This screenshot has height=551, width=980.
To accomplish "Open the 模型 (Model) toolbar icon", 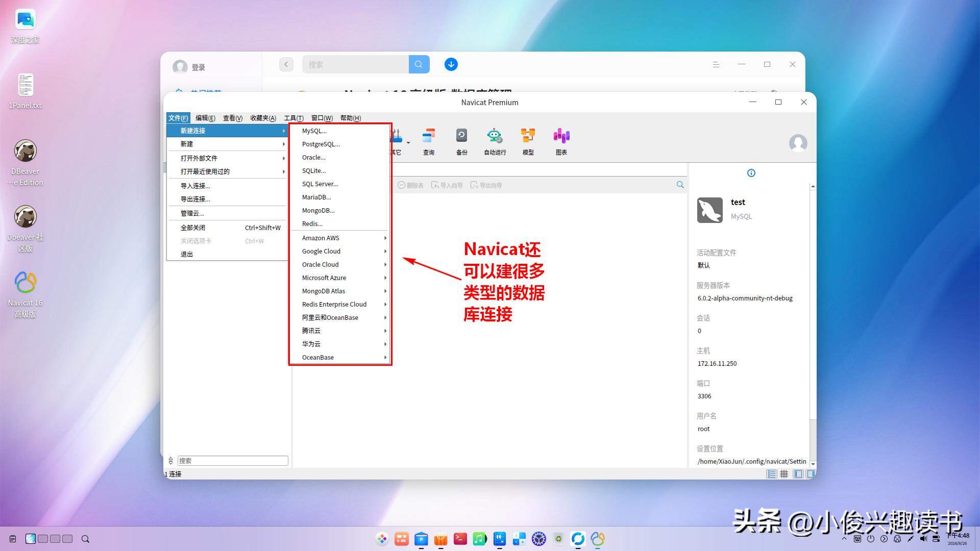I will pos(528,141).
